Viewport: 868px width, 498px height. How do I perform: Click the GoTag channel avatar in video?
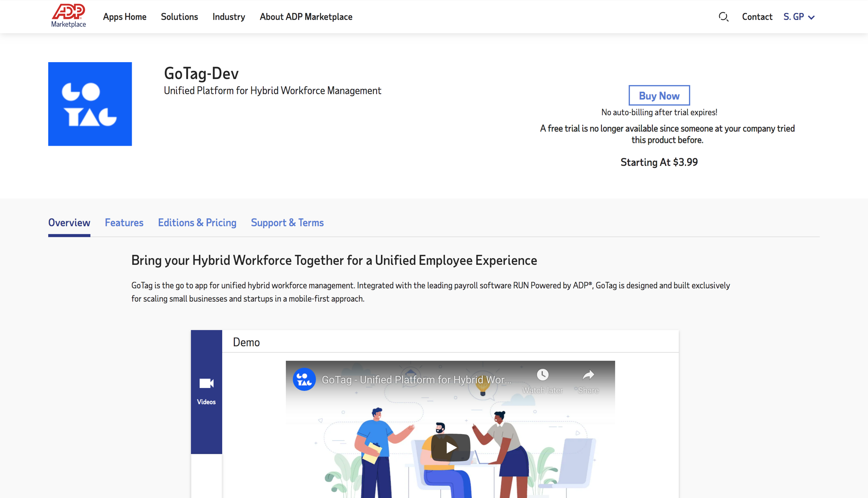click(x=304, y=379)
